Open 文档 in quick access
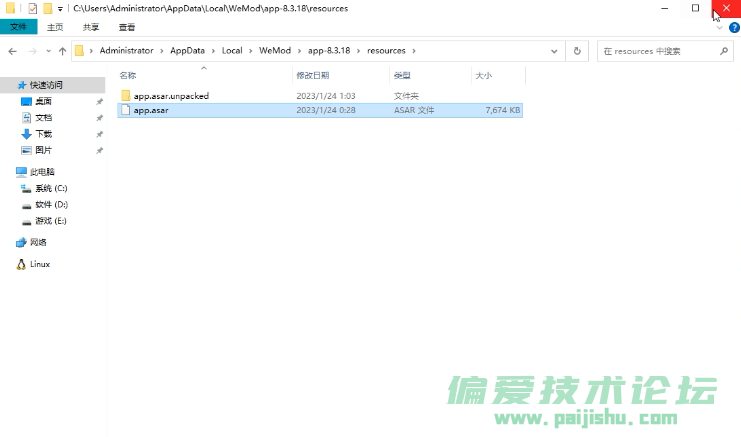741x437 pixels. coord(43,118)
